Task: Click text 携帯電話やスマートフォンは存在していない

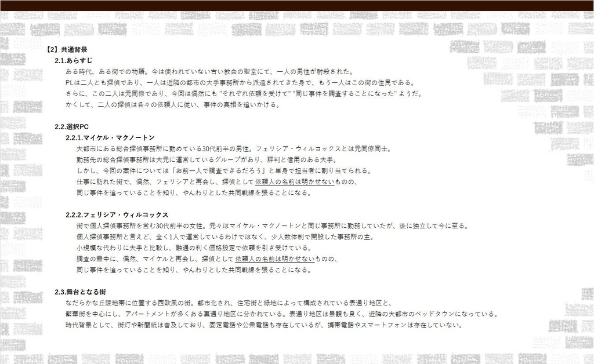Action: (393, 324)
